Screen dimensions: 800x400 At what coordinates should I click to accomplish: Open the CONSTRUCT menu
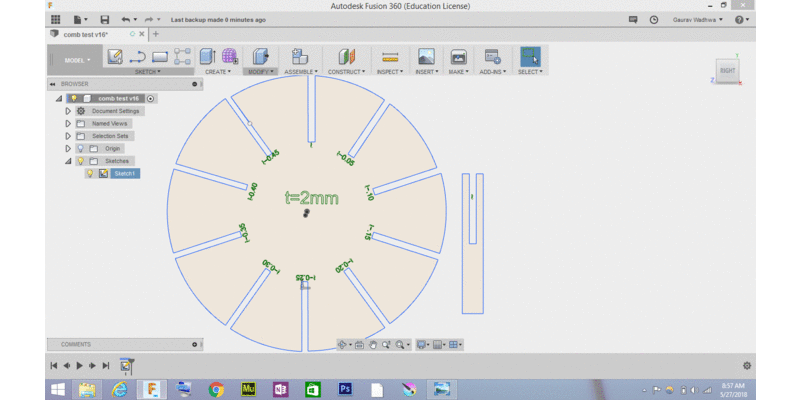point(347,72)
